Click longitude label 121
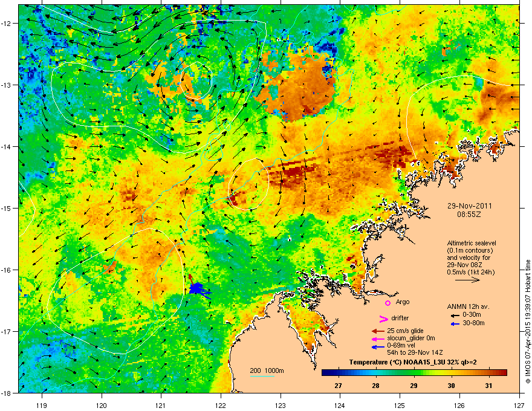The width and height of the screenshot is (532, 411). pos(161,405)
